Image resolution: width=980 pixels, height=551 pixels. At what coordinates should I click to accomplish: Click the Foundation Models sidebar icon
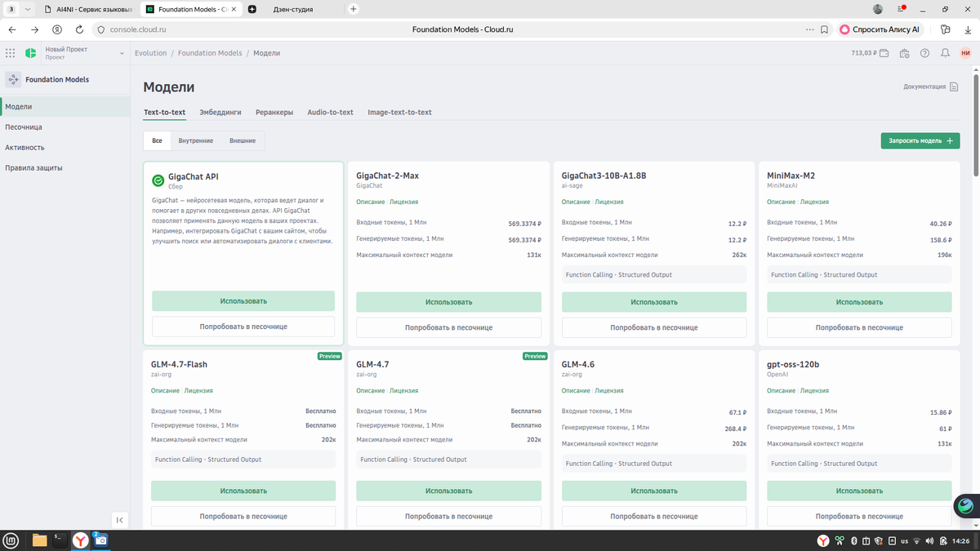pyautogui.click(x=13, y=79)
